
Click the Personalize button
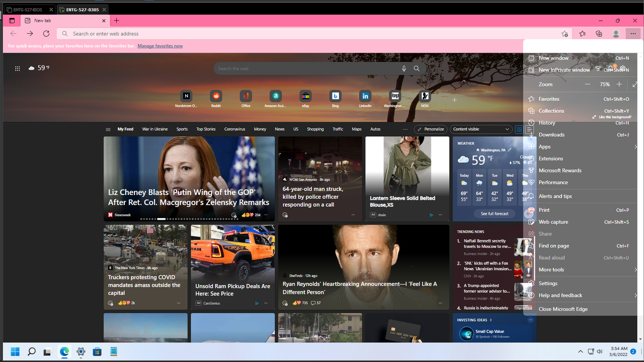[x=431, y=129]
